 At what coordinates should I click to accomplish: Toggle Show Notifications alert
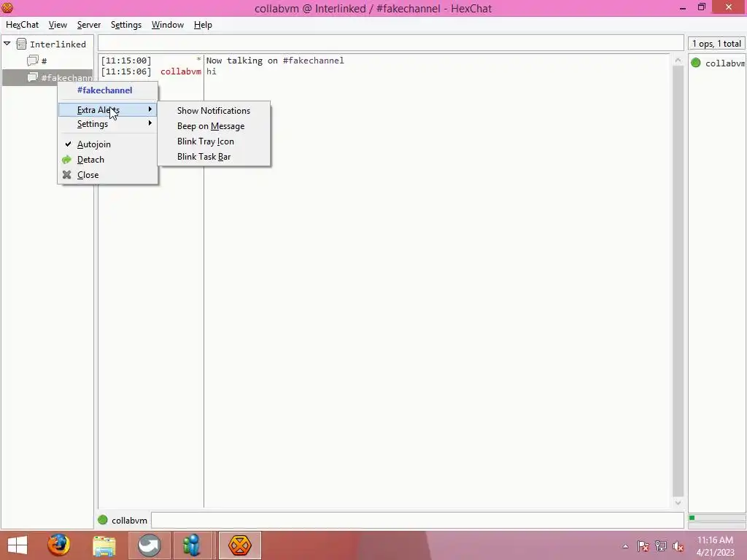[214, 111]
